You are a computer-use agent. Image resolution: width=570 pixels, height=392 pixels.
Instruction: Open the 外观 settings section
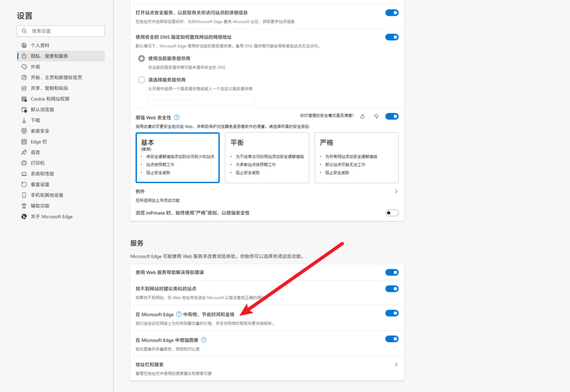tap(35, 67)
